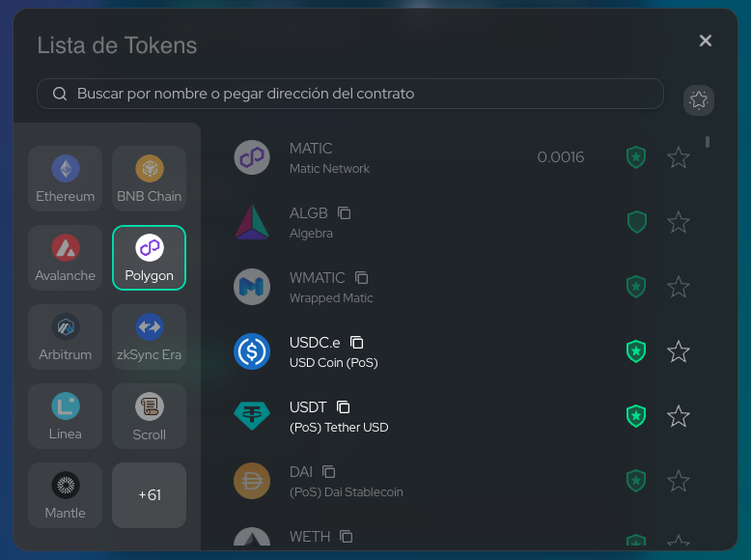Click the token list scrollbar
This screenshot has height=560, width=751.
point(708,142)
